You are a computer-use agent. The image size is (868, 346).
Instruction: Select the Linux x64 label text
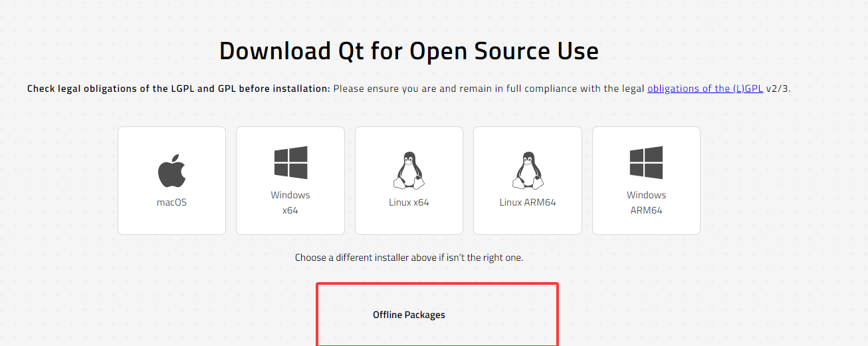pyautogui.click(x=409, y=202)
